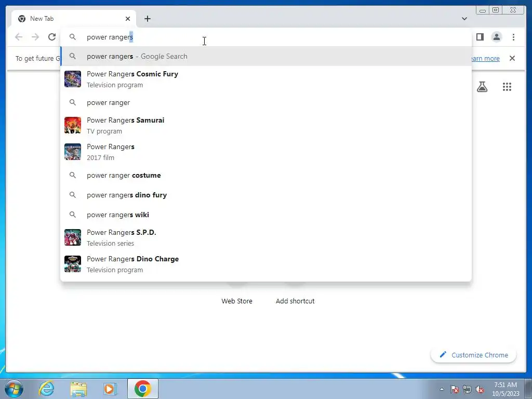Select the 'power ranger' suggestion

pos(266,102)
